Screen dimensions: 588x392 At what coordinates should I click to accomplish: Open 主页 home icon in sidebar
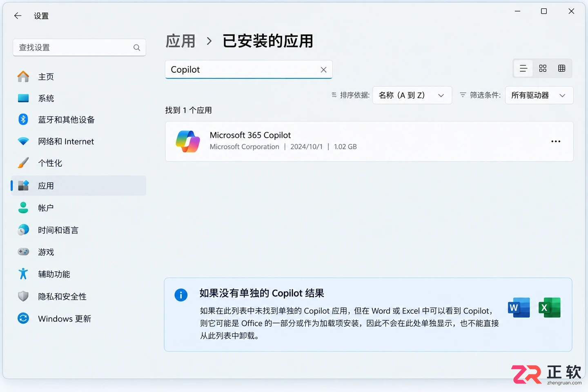(23, 77)
